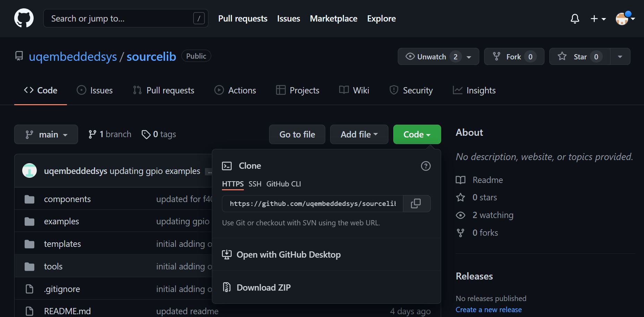Switch to the SSH clone tab
The height and width of the screenshot is (317, 644).
(x=255, y=184)
